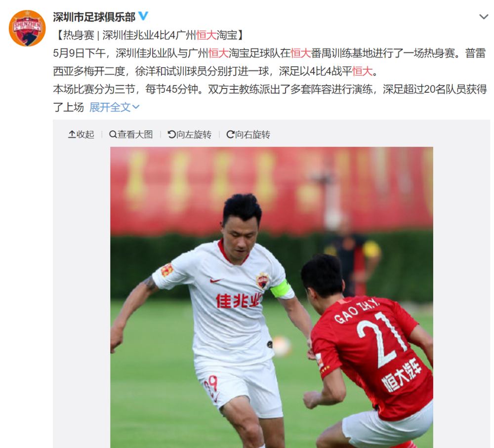Click 恒大 link before 淘宝足球队
This screenshot has height=448, width=494.
218,53
